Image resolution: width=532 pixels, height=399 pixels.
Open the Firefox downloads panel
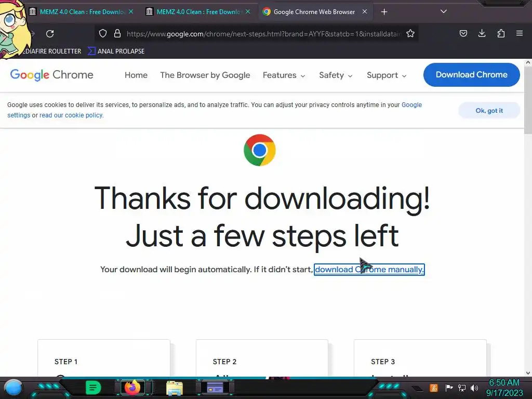click(482, 33)
